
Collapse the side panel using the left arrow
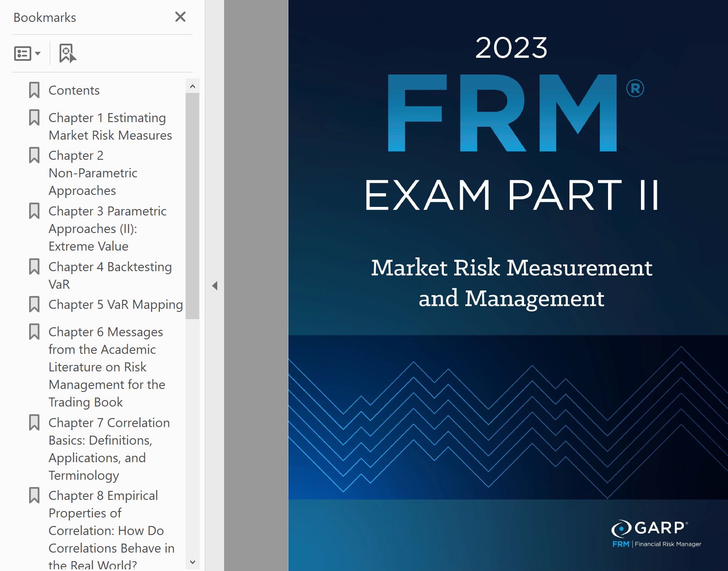[x=215, y=286]
